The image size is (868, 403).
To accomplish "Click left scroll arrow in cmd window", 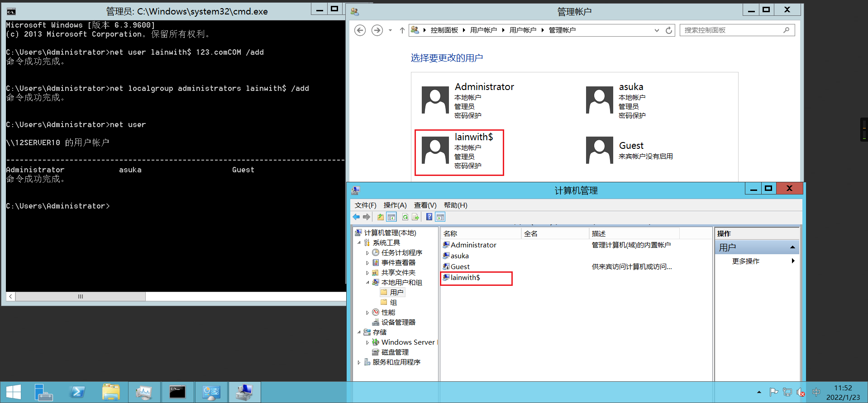I will point(11,297).
